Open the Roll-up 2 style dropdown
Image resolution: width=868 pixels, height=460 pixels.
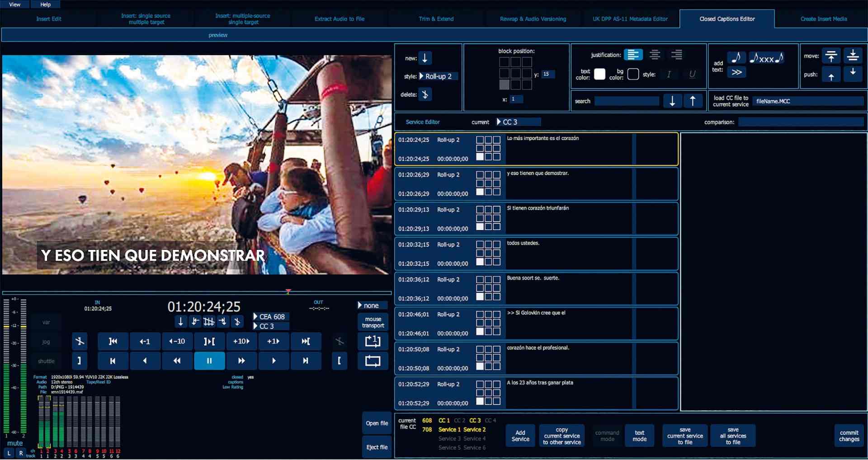(438, 76)
